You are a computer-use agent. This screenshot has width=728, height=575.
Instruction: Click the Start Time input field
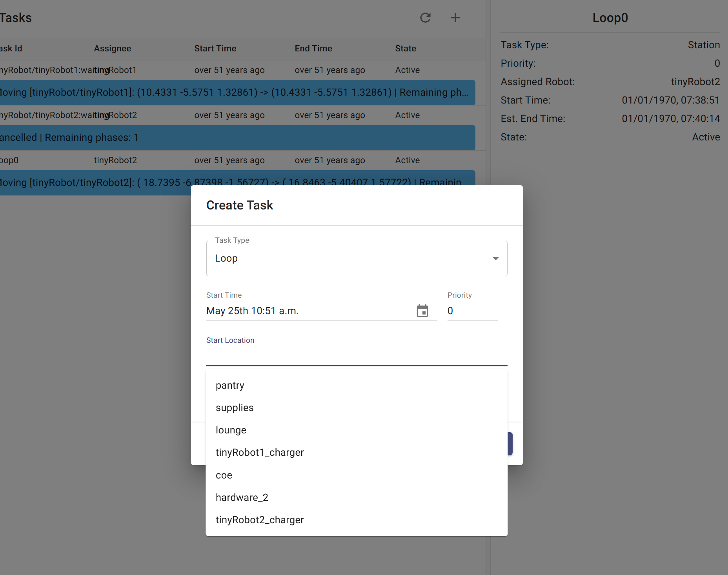[x=275, y=311]
